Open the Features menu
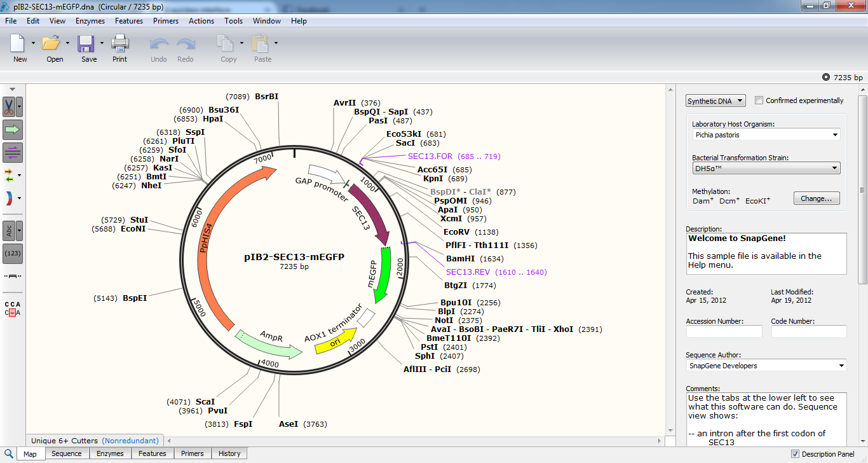868x463 pixels. point(129,21)
